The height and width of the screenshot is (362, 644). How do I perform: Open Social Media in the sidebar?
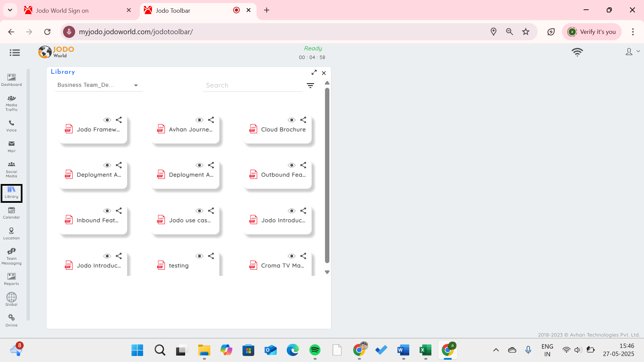click(x=11, y=169)
